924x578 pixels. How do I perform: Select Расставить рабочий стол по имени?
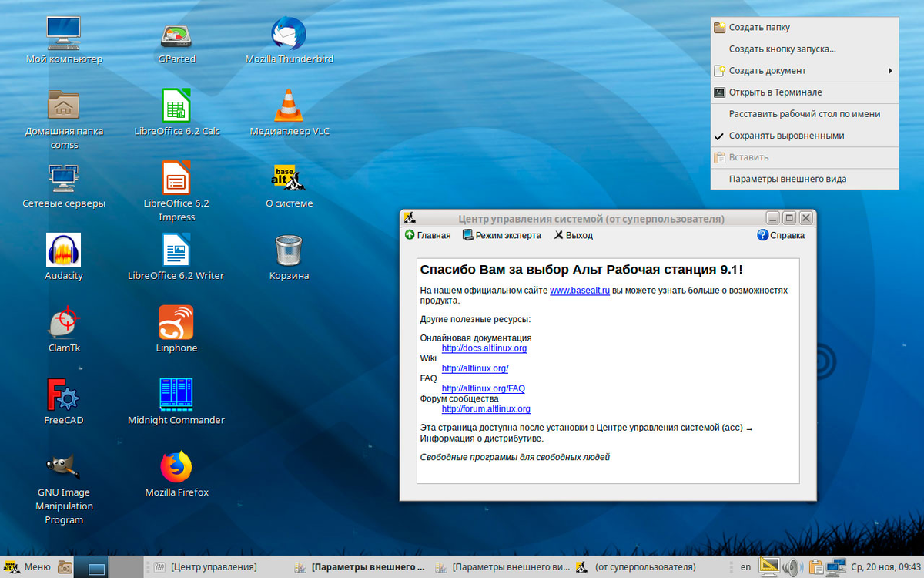tap(805, 114)
